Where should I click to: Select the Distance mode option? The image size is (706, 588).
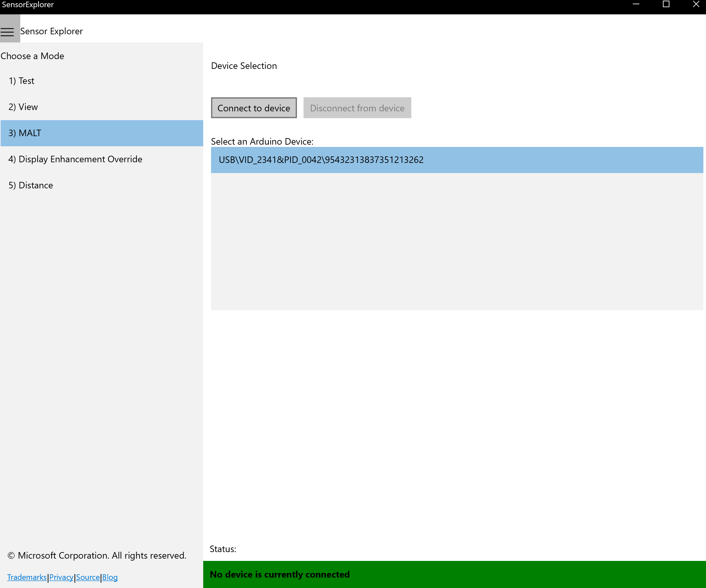click(31, 185)
